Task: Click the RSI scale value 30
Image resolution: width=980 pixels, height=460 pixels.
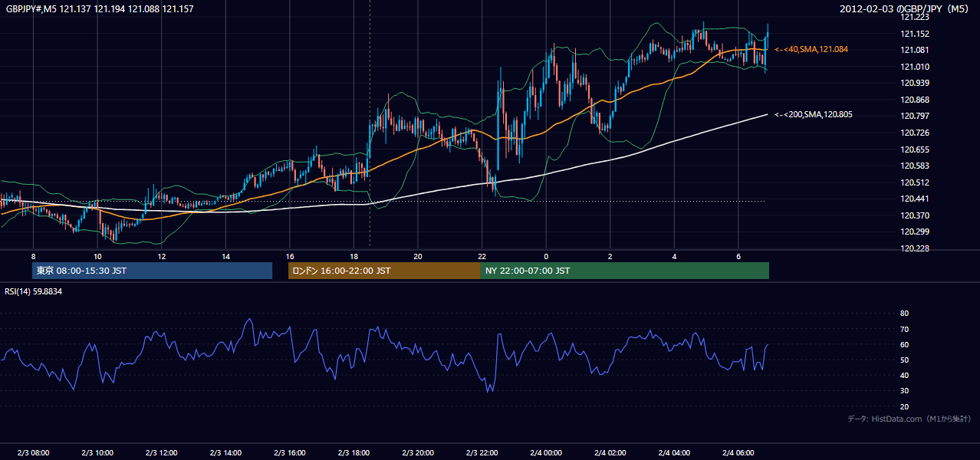Action: 905,391
